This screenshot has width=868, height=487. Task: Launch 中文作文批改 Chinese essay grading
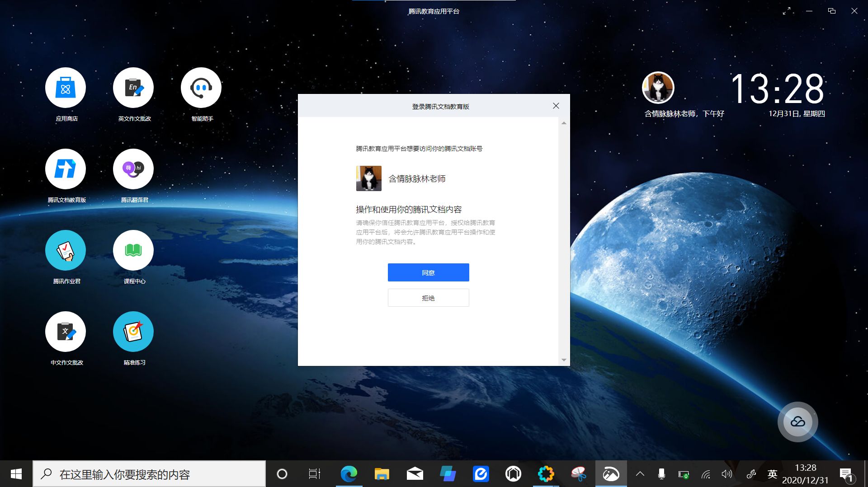[66, 332]
